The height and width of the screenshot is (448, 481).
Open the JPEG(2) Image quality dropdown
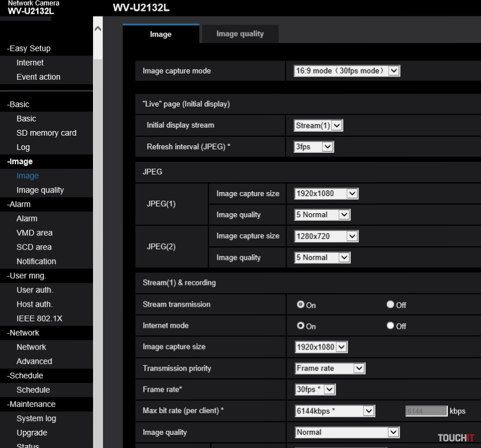click(x=322, y=257)
